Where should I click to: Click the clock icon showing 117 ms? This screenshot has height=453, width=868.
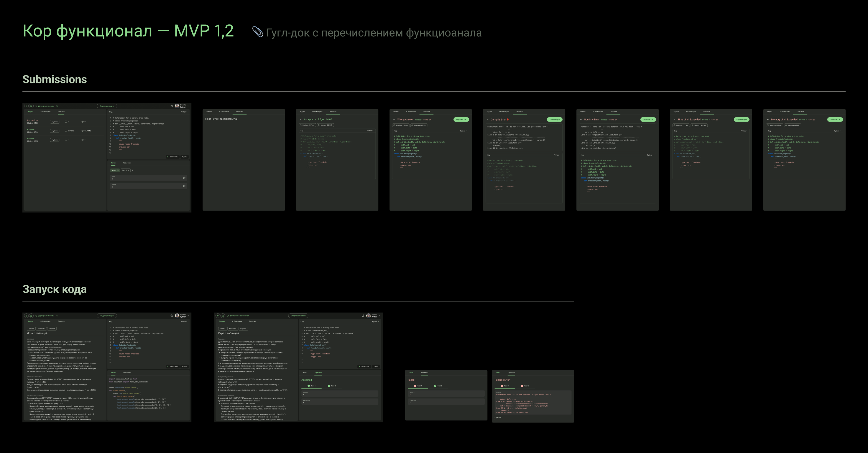coord(66,131)
